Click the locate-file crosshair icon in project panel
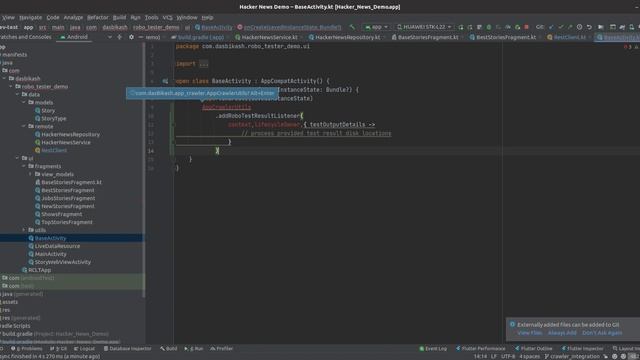The height and width of the screenshot is (360, 640). [x=120, y=37]
